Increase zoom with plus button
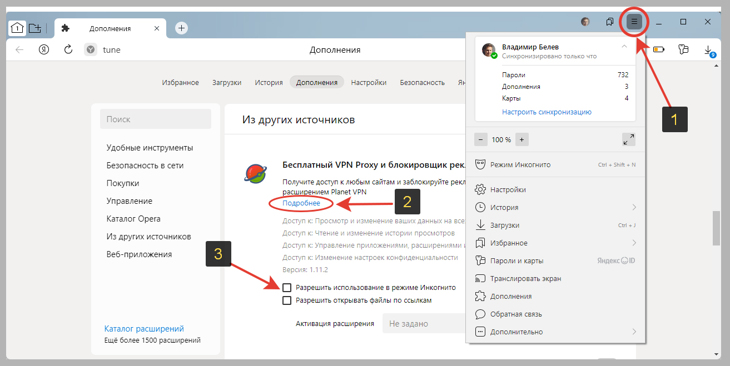The height and width of the screenshot is (366, 730). [522, 139]
